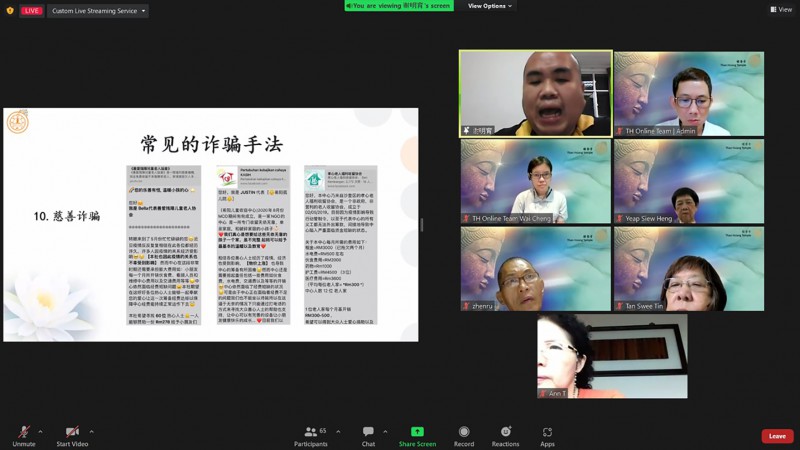800x450 pixels.
Task: Start video with the camera button
Action: click(71, 434)
